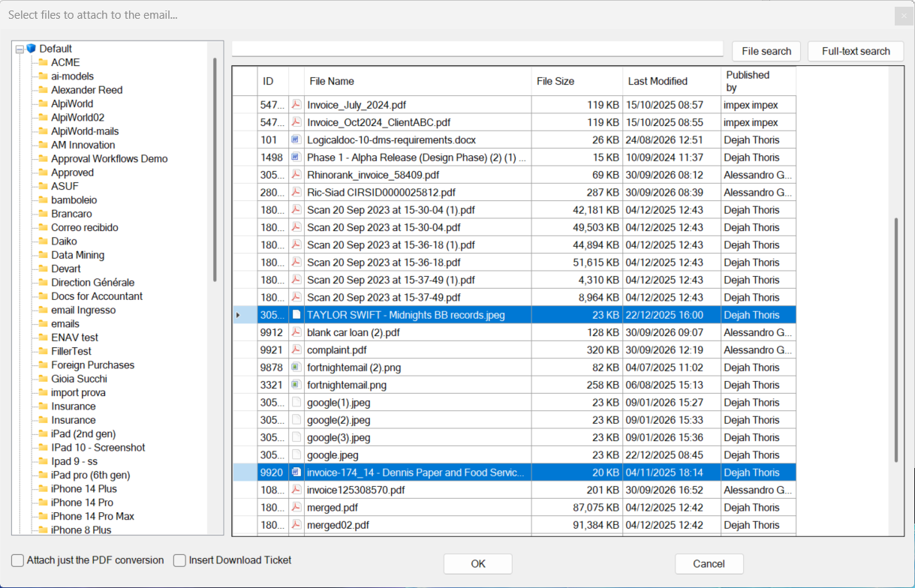
Task: Click the folder icon of Data Mining
Action: (x=43, y=255)
